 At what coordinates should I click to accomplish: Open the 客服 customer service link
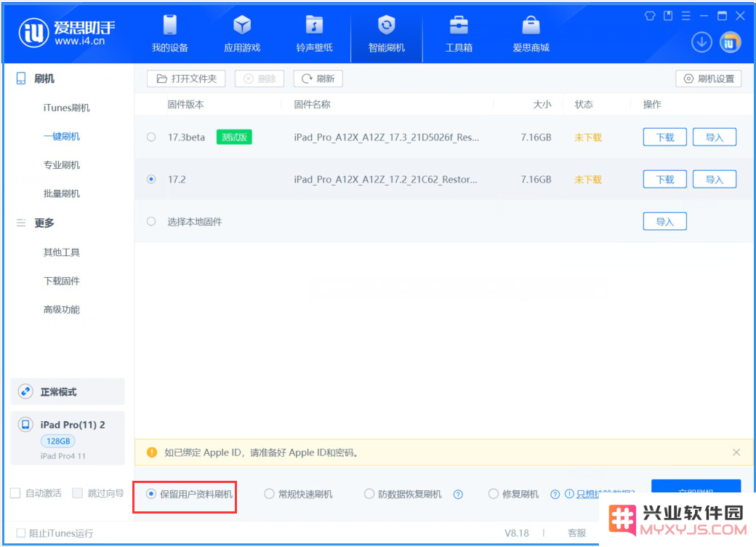[x=576, y=533]
